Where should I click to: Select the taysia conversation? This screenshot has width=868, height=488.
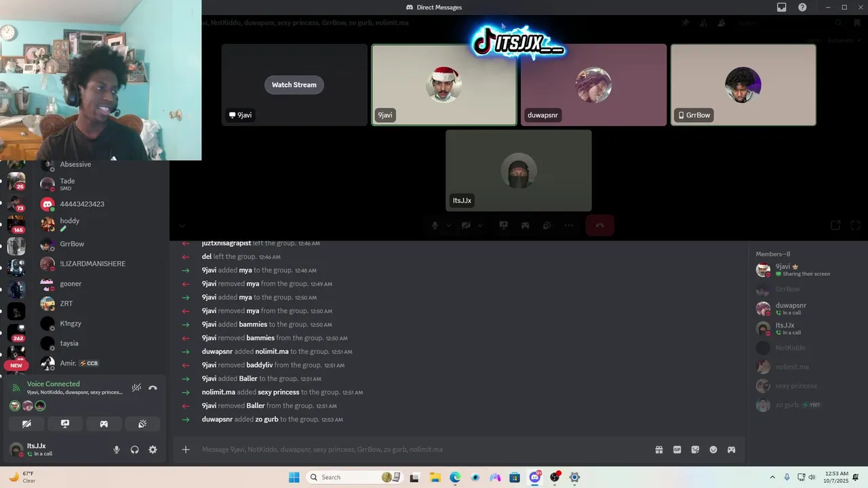pos(101,343)
